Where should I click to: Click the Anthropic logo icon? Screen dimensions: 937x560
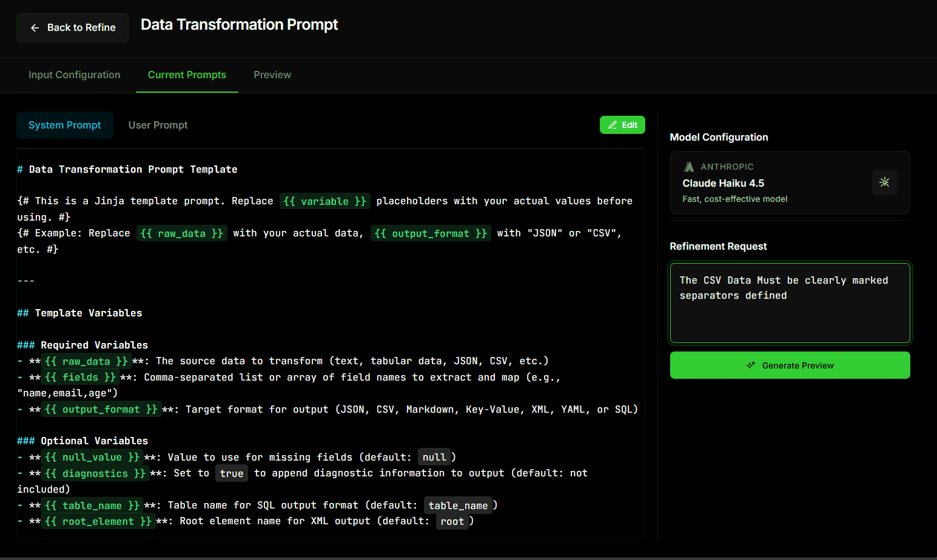point(689,167)
